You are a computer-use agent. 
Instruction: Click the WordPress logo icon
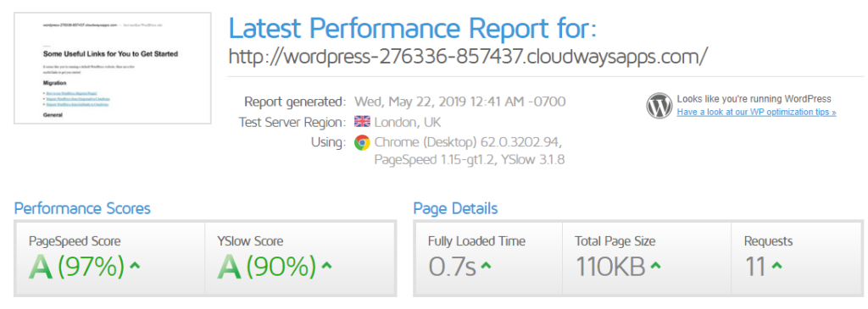click(x=659, y=106)
